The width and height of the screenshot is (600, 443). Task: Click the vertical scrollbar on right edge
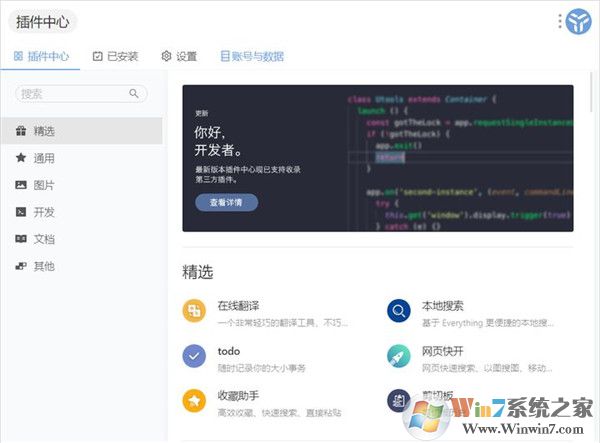pyautogui.click(x=592, y=92)
